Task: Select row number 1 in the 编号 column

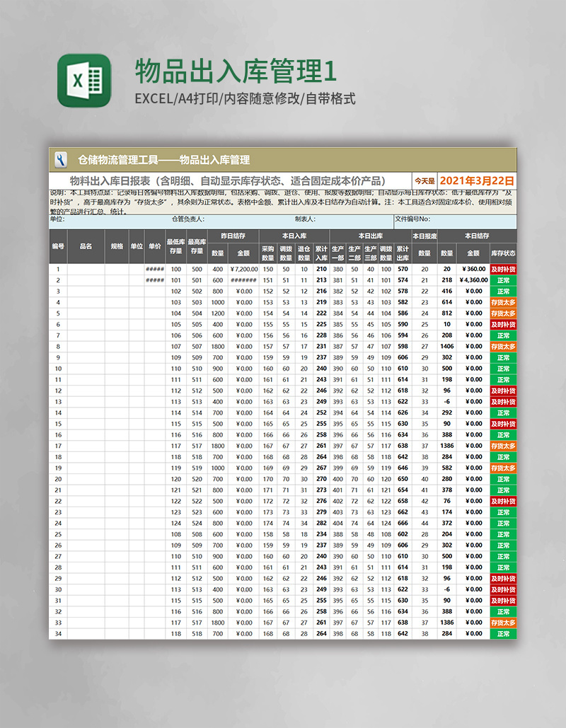Action: 59,270
